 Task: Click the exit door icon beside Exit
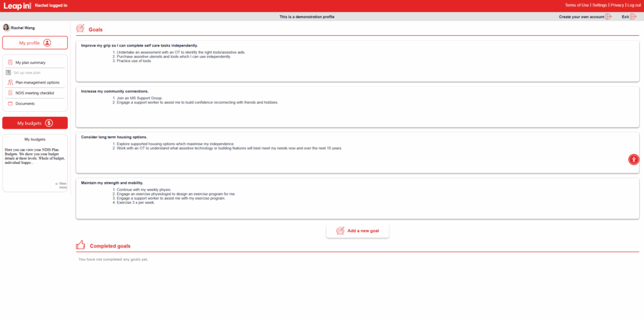(633, 17)
